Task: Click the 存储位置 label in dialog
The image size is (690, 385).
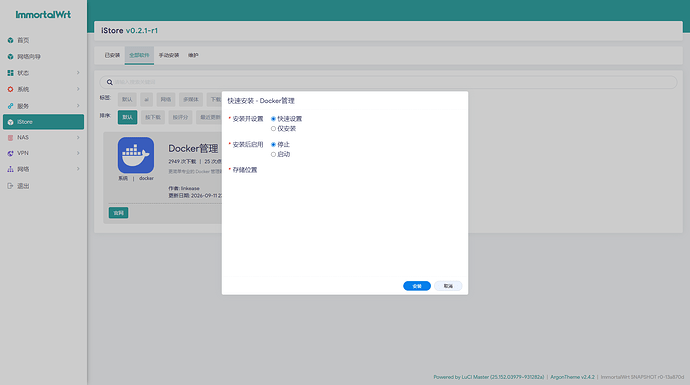Action: pos(245,170)
